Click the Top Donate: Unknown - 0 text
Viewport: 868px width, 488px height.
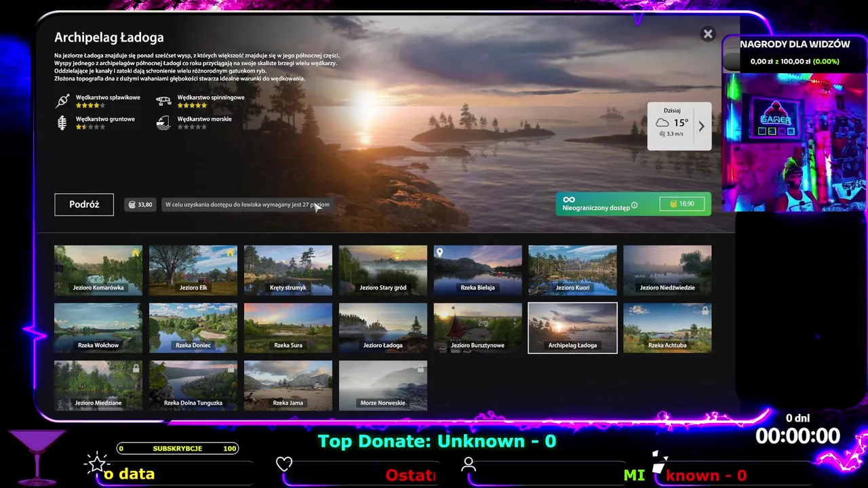pyautogui.click(x=437, y=441)
